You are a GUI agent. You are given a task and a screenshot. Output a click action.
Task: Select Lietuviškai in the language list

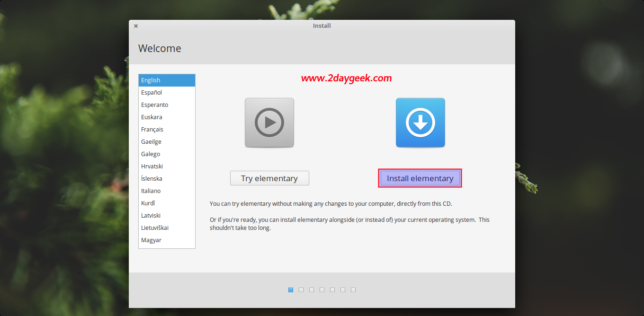pos(167,228)
